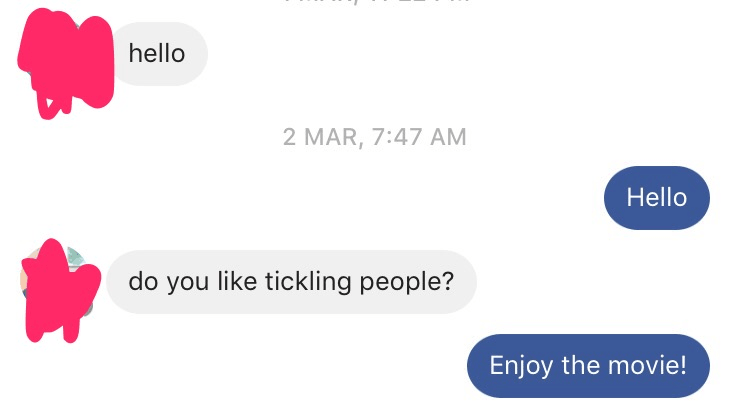
Task: Select the "do you like tickling people?" bubble
Action: 291,282
